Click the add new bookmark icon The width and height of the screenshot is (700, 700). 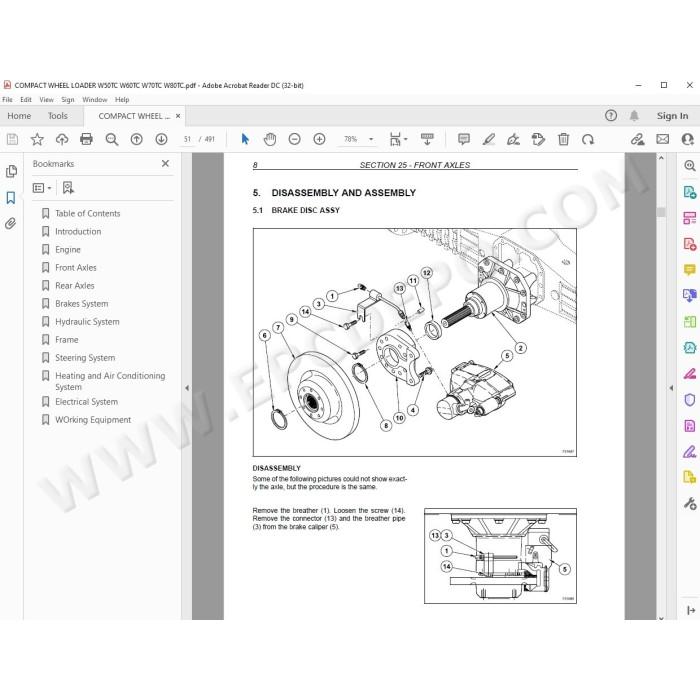[x=68, y=188]
